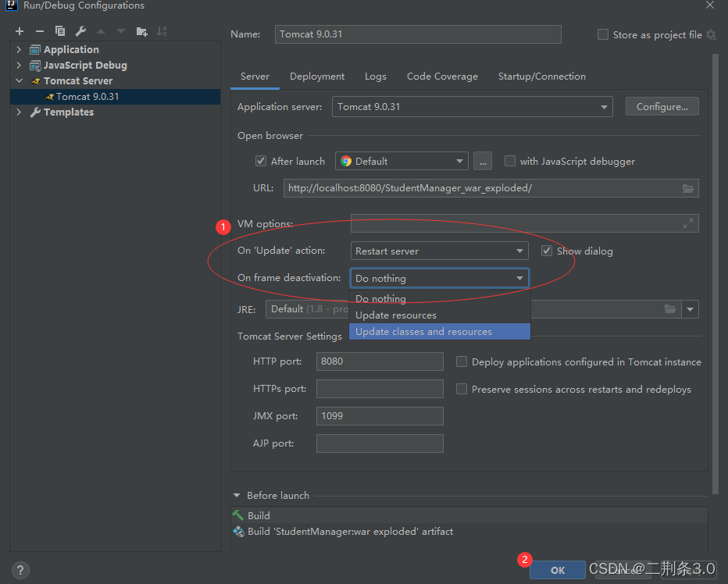728x584 pixels.
Task: Select the JavaScript Debug tree item
Action: (85, 65)
